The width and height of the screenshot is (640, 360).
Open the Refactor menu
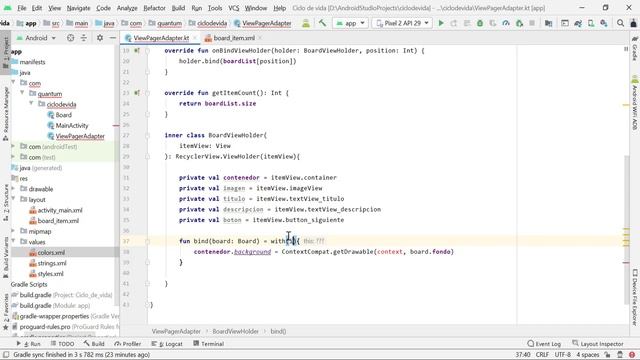154,8
